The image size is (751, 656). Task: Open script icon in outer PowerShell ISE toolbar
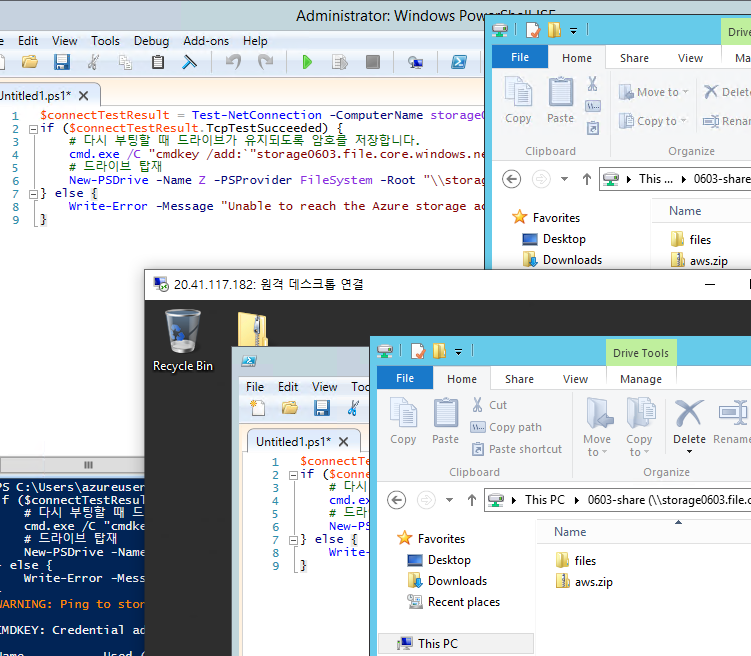point(30,62)
